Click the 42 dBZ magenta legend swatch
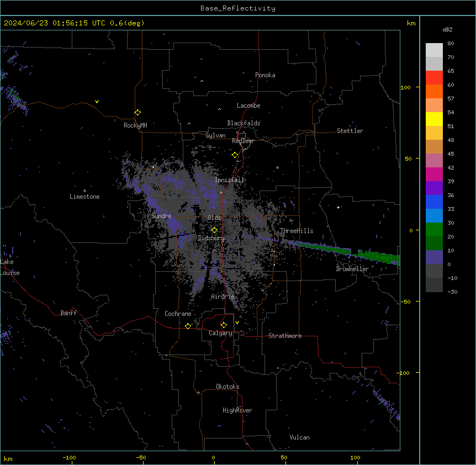This screenshot has height=465, width=476. coord(434,174)
